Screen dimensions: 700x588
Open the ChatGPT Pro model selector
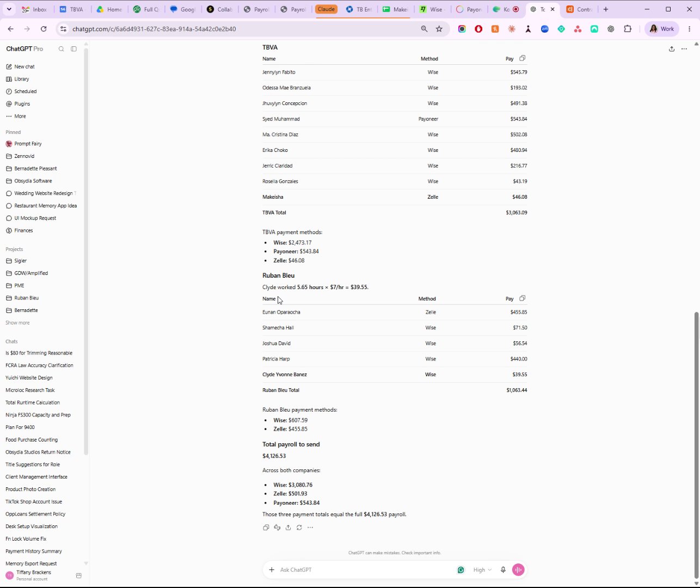click(x=24, y=49)
